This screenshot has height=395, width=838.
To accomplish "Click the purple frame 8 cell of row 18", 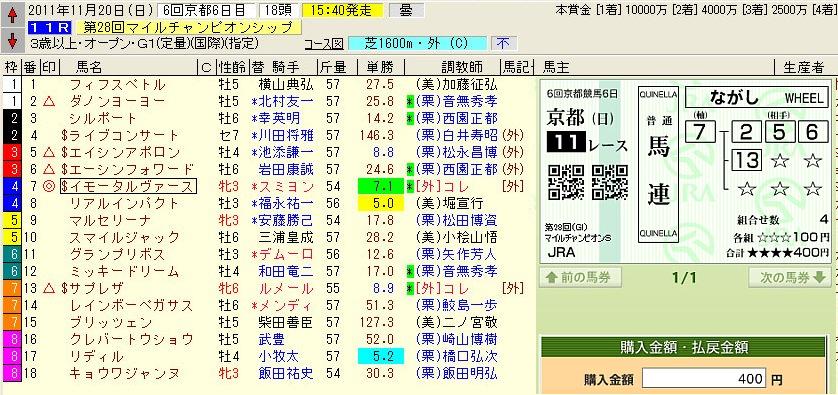I will click(x=12, y=373).
